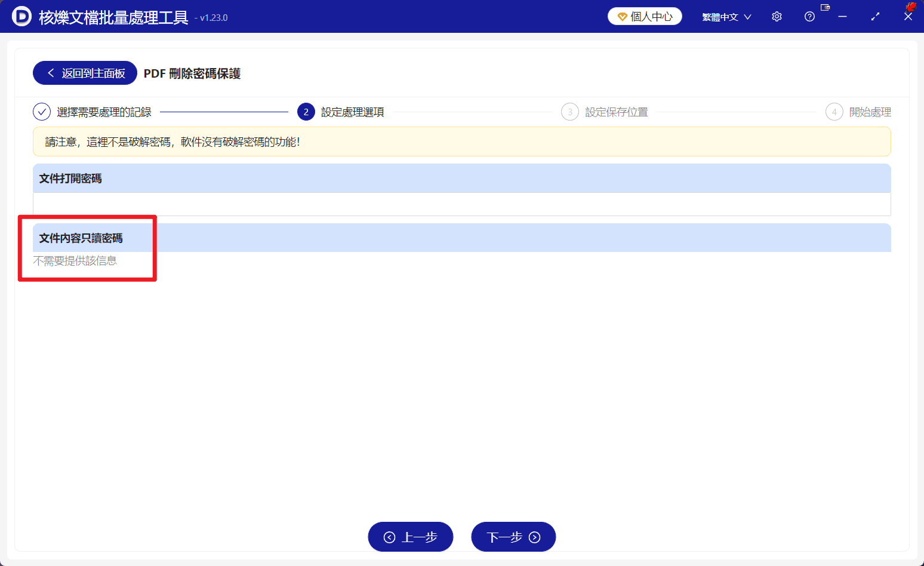Screen dimensions: 924x566
Task: Minimize the application window
Action: (x=842, y=17)
